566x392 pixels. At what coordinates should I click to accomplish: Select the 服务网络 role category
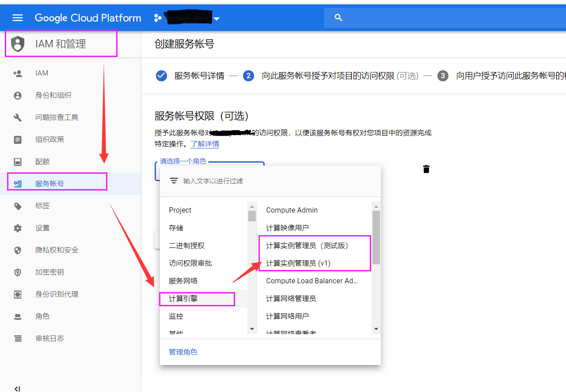(204, 281)
